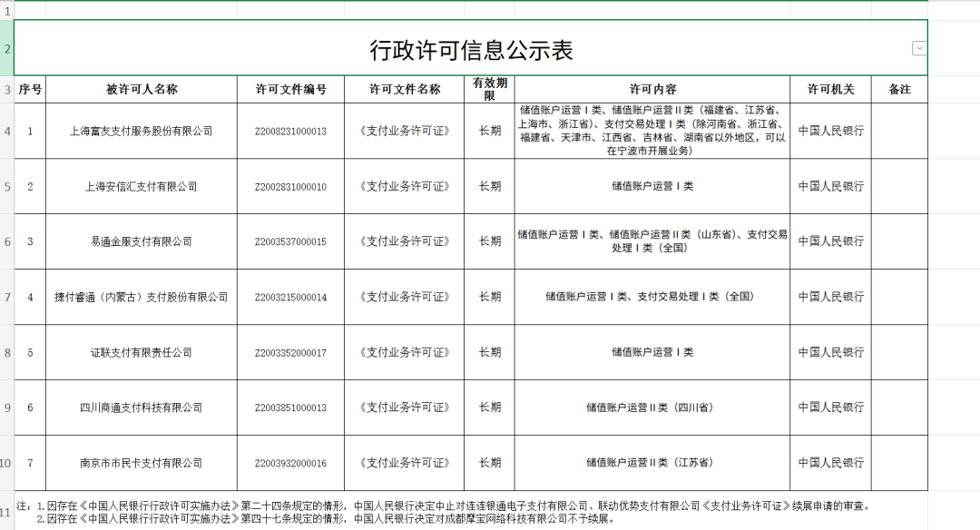
Task: Open the dropdown arrow in the title cell
Action: click(x=918, y=48)
